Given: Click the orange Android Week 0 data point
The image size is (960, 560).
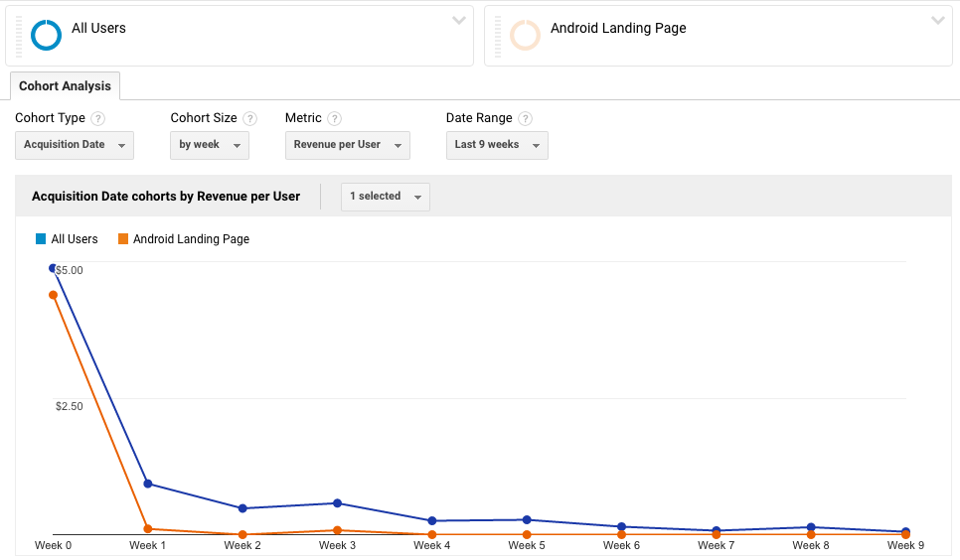Looking at the screenshot, I should tap(54, 295).
